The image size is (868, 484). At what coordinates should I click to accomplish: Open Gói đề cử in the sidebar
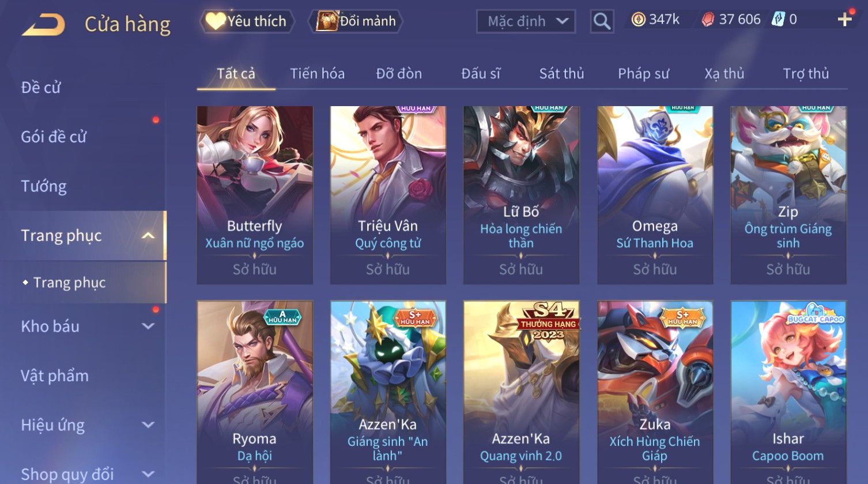54,137
